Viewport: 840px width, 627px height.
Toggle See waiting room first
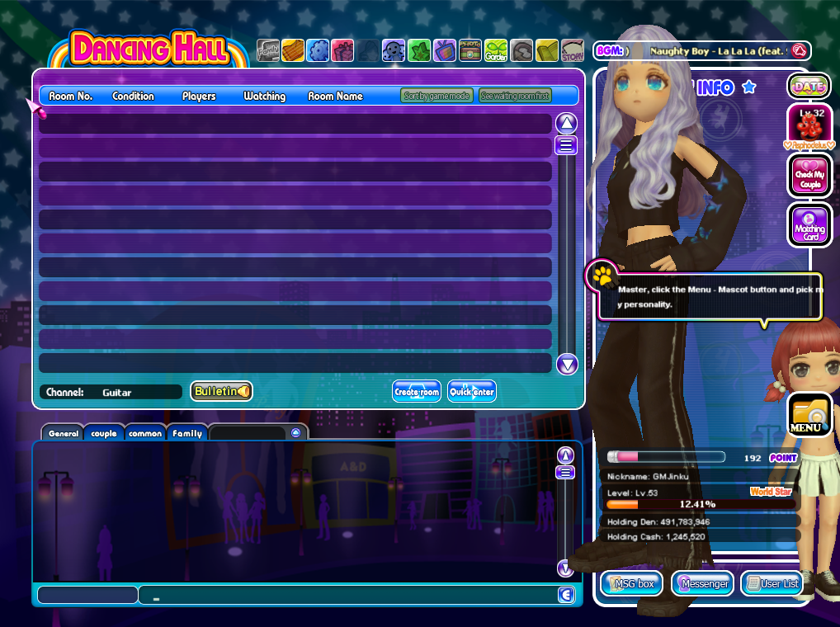515,97
